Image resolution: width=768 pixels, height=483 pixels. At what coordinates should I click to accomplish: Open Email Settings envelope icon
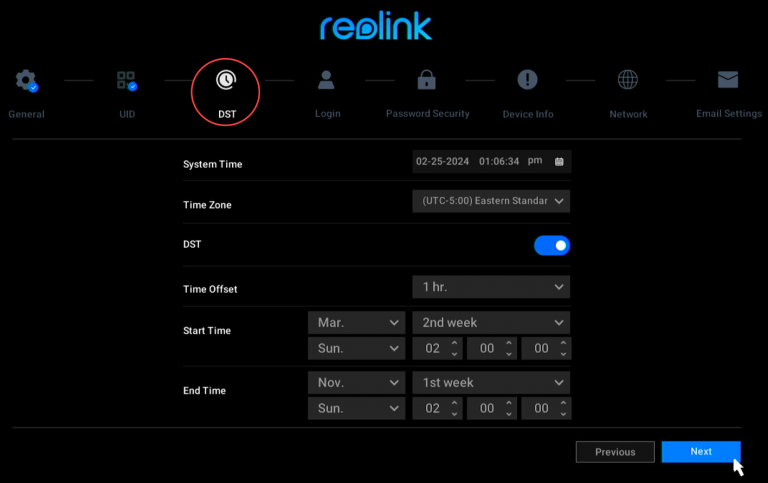click(x=728, y=81)
